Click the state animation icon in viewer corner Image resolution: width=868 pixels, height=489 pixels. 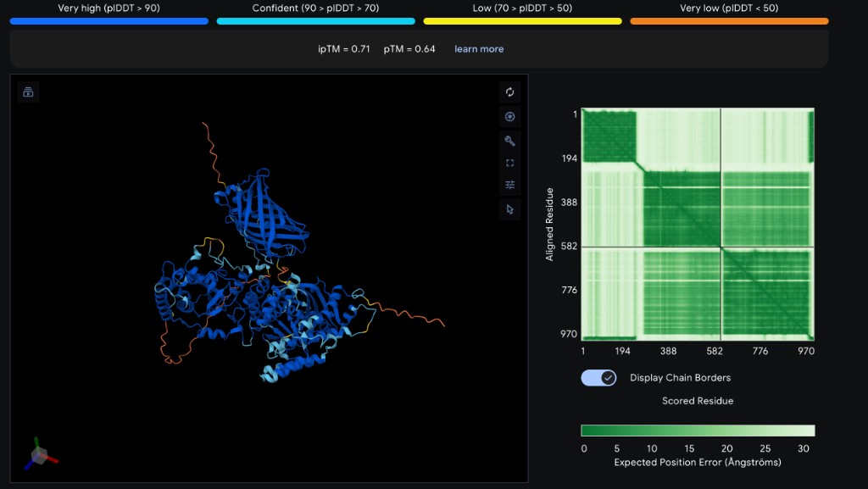click(x=28, y=92)
